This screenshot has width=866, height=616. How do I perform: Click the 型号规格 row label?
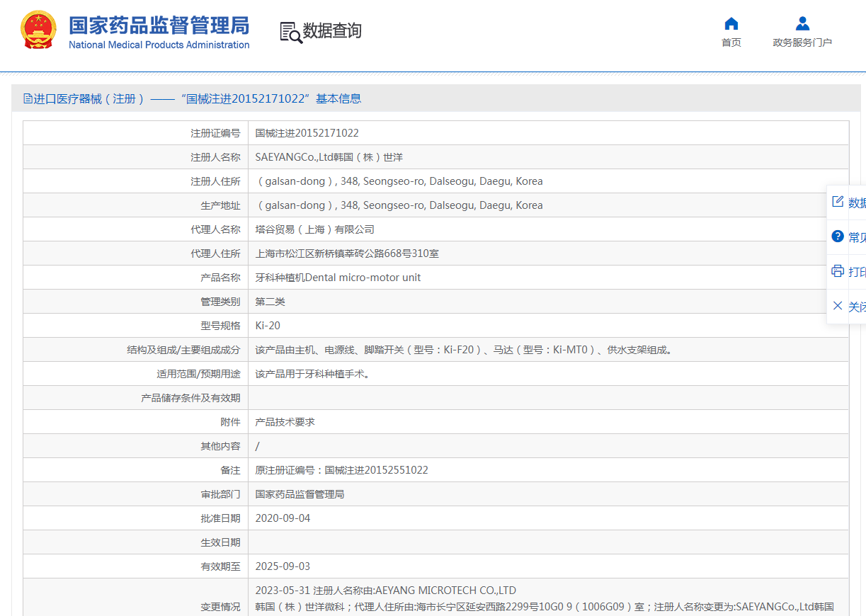[x=220, y=326]
